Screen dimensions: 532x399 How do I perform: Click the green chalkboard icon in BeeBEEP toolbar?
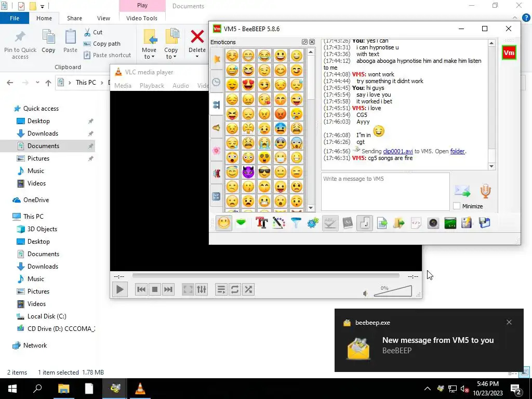point(450,223)
